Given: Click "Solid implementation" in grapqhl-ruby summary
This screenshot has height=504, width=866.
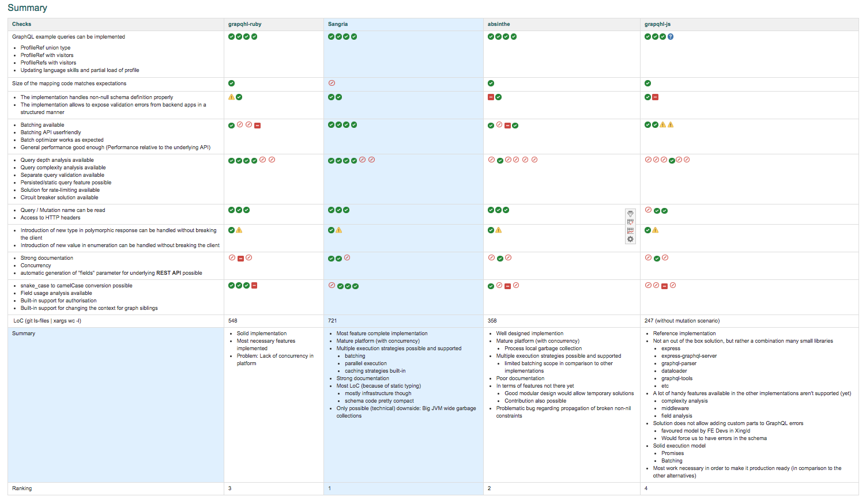Looking at the screenshot, I should pyautogui.click(x=262, y=334).
